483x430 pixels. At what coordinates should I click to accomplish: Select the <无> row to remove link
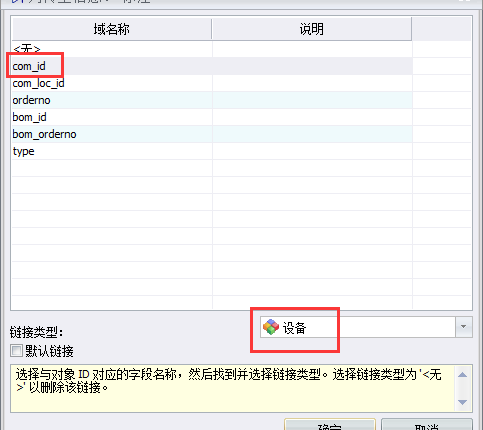[x=212, y=49]
